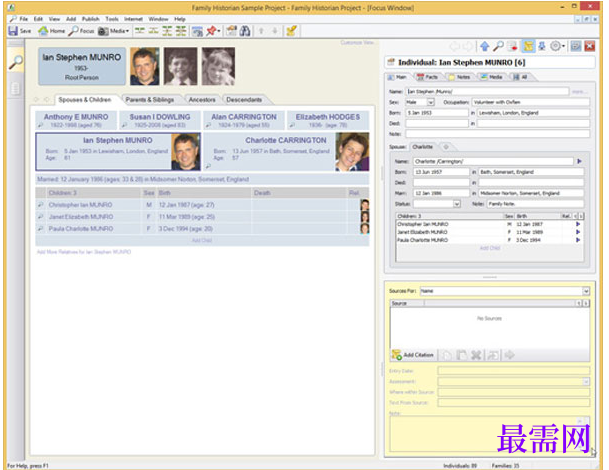
Task: Click the grey up arrow toolbar icon
Action: point(261,31)
